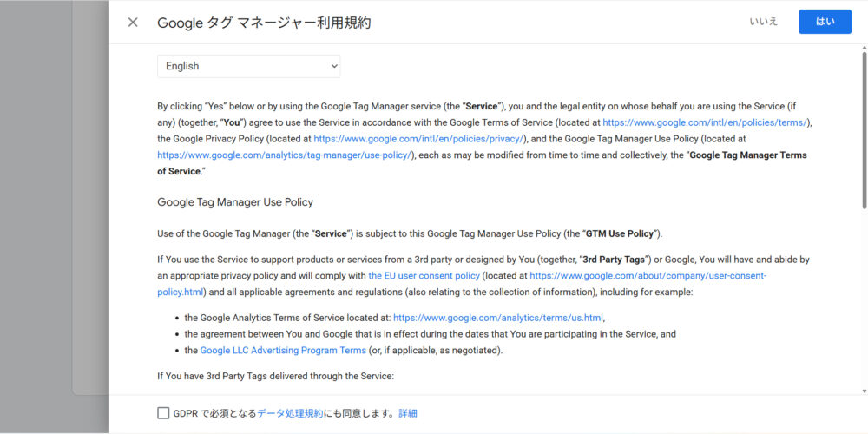Open the tag-manager use-policy URL
868x434 pixels.
[x=286, y=155]
